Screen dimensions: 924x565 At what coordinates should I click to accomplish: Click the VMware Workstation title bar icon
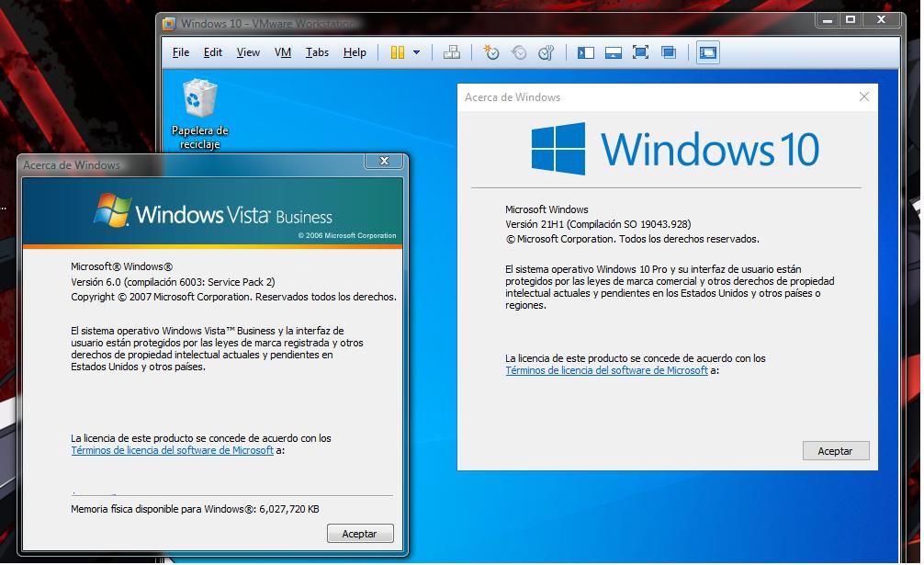(x=169, y=24)
